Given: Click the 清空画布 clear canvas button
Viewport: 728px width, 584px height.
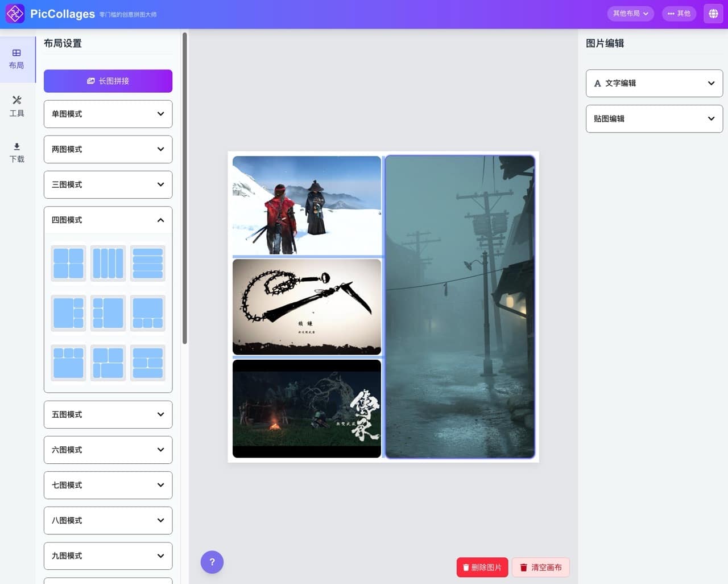Looking at the screenshot, I should [x=540, y=567].
